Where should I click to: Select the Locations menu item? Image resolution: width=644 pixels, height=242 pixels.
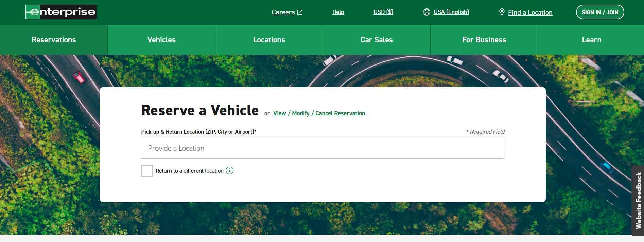point(269,40)
